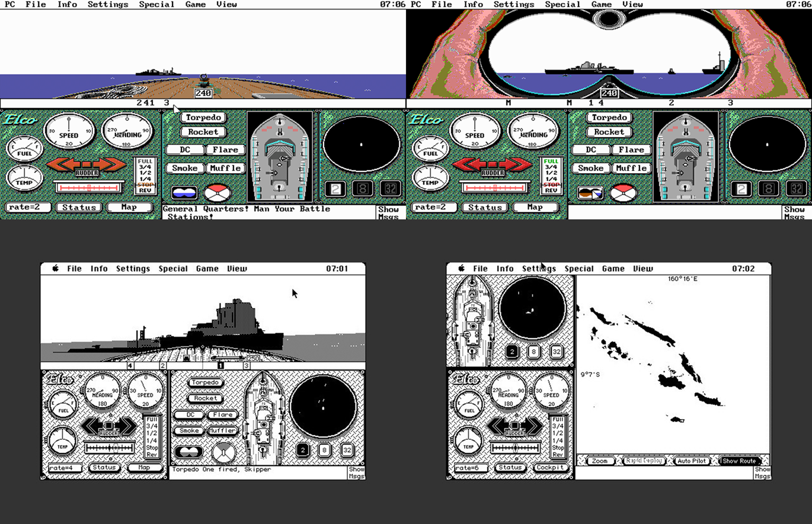Open Game menu in monochrome deck-view window

click(207, 269)
